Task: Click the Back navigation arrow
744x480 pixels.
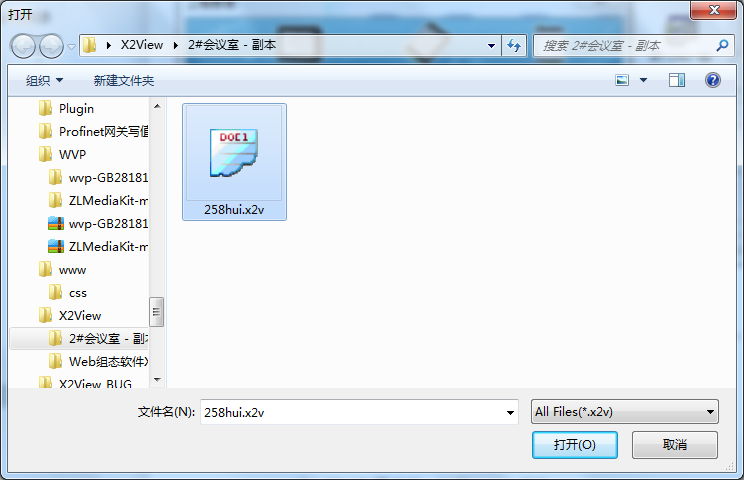Action: click(23, 46)
